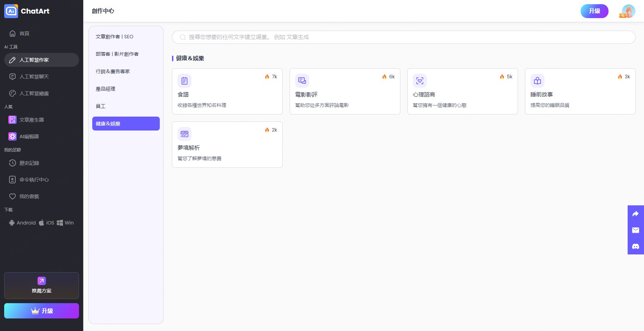Click the top-right 升級 button
This screenshot has height=331, width=644.
[595, 11]
